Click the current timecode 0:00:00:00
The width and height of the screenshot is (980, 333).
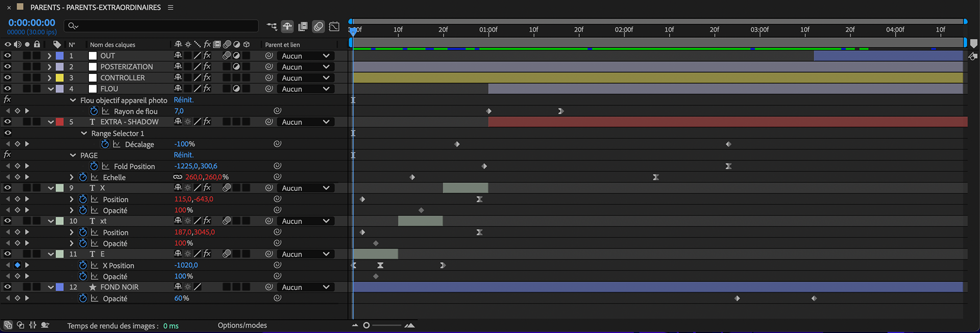pos(32,22)
